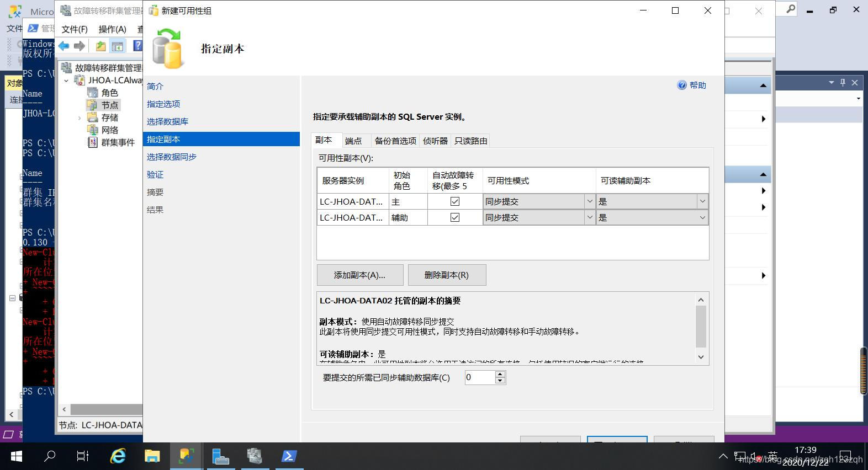This screenshot has height=470, width=868.
Task: Go to 指定选项 wizard step
Action: point(163,104)
